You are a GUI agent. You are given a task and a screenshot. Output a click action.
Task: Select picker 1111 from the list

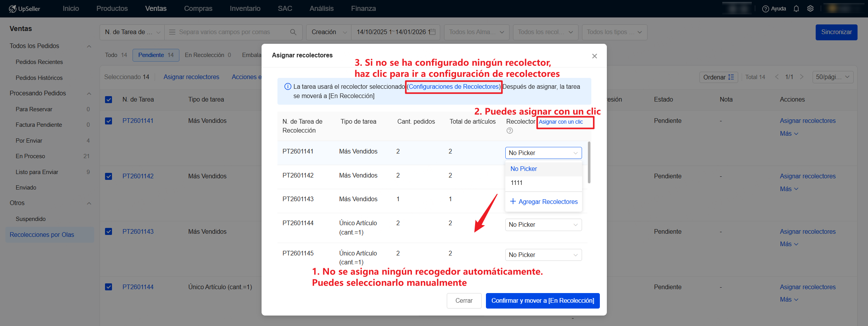tap(543, 183)
